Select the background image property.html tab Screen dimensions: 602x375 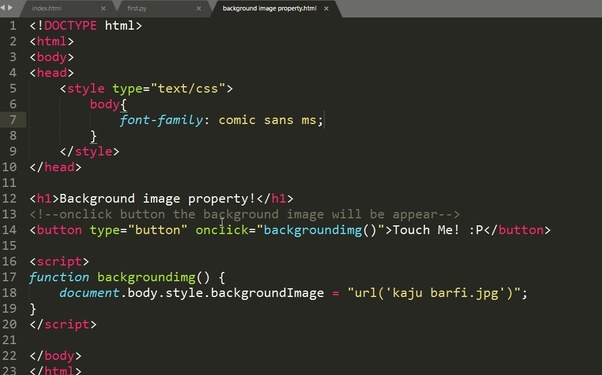(270, 8)
